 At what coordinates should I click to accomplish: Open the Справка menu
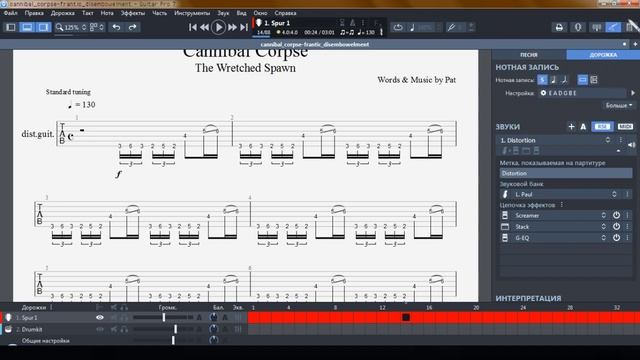point(285,13)
